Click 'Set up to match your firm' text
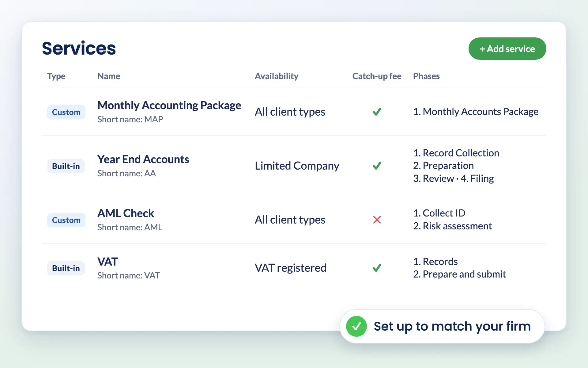Viewport: 588px width, 368px height. click(x=452, y=326)
